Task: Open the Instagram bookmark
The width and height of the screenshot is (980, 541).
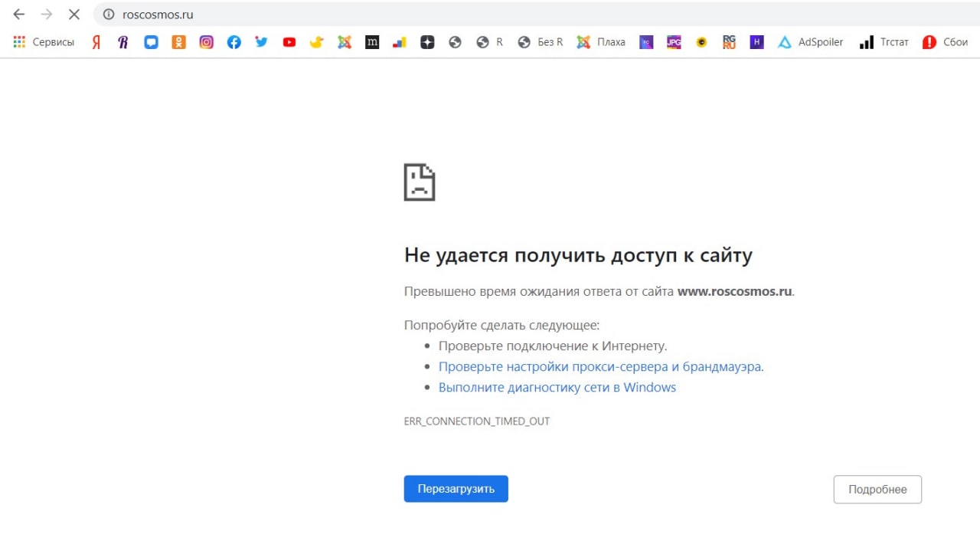Action: click(x=207, y=42)
